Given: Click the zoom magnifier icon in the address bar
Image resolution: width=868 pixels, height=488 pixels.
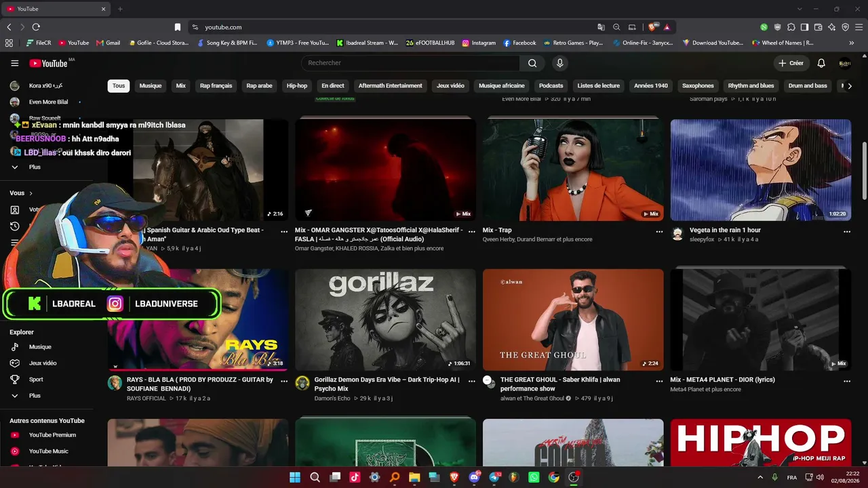Looking at the screenshot, I should [616, 27].
